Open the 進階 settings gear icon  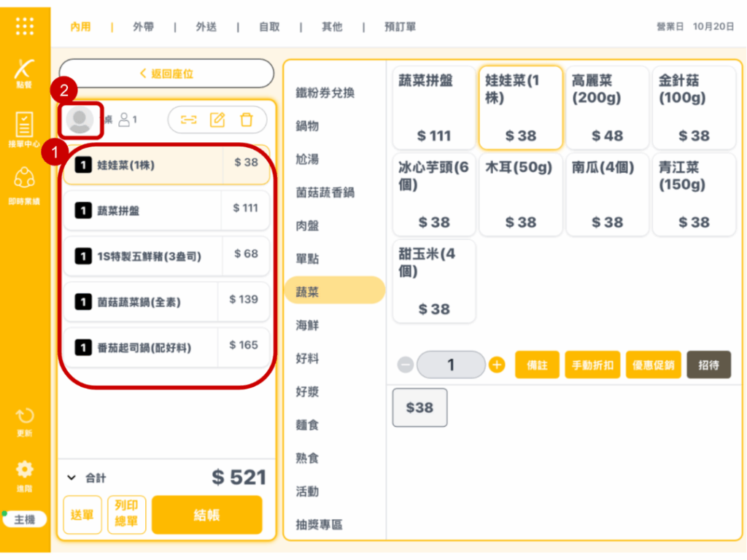25,474
